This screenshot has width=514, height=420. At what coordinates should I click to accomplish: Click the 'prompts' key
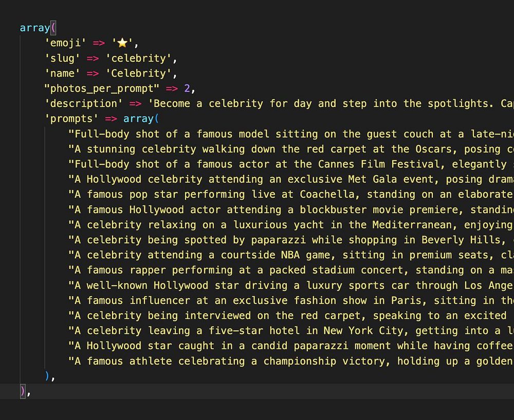point(71,119)
